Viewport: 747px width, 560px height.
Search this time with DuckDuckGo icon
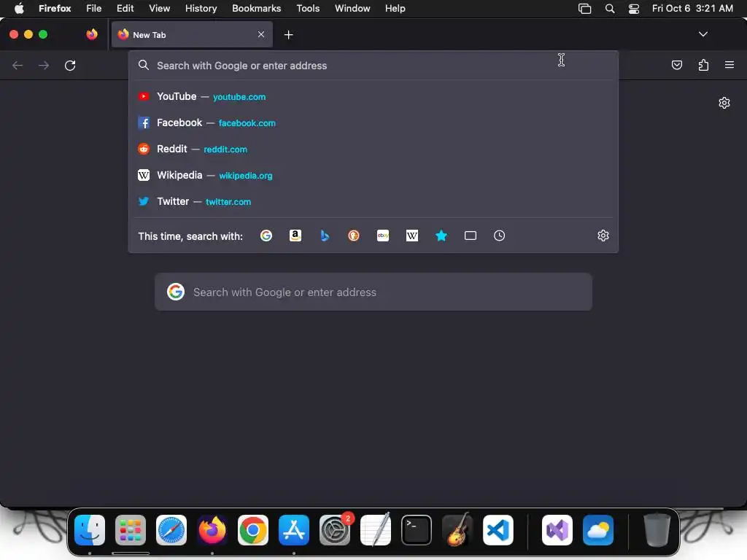pos(354,236)
